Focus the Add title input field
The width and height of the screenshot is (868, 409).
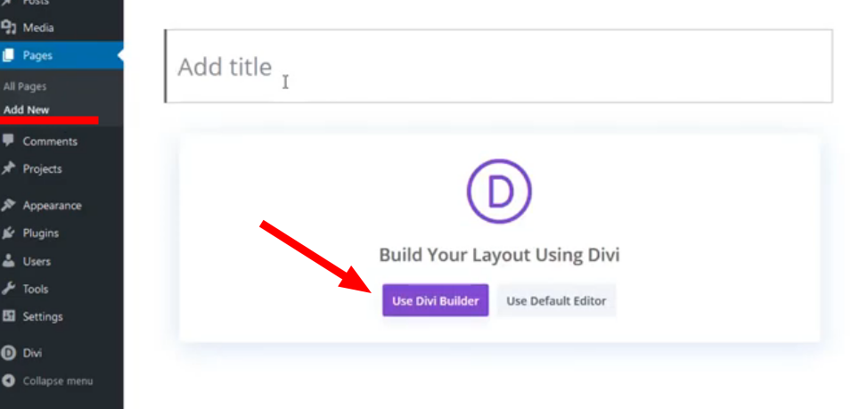[498, 67]
